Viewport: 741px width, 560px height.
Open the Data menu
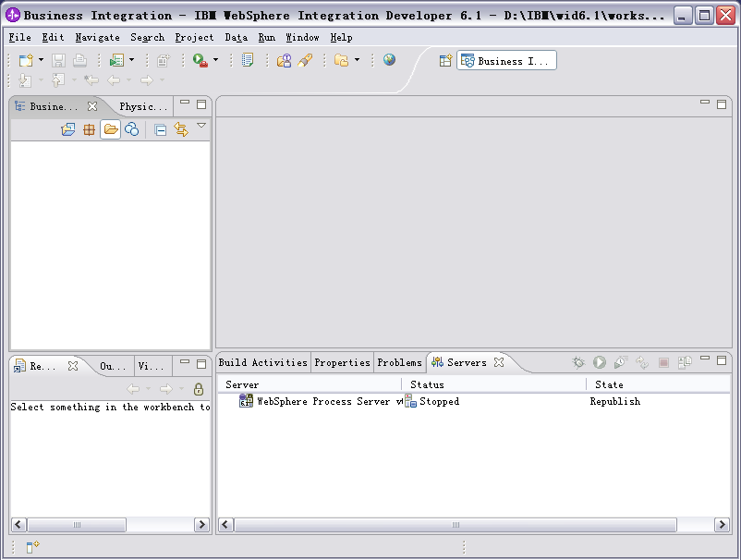click(237, 37)
